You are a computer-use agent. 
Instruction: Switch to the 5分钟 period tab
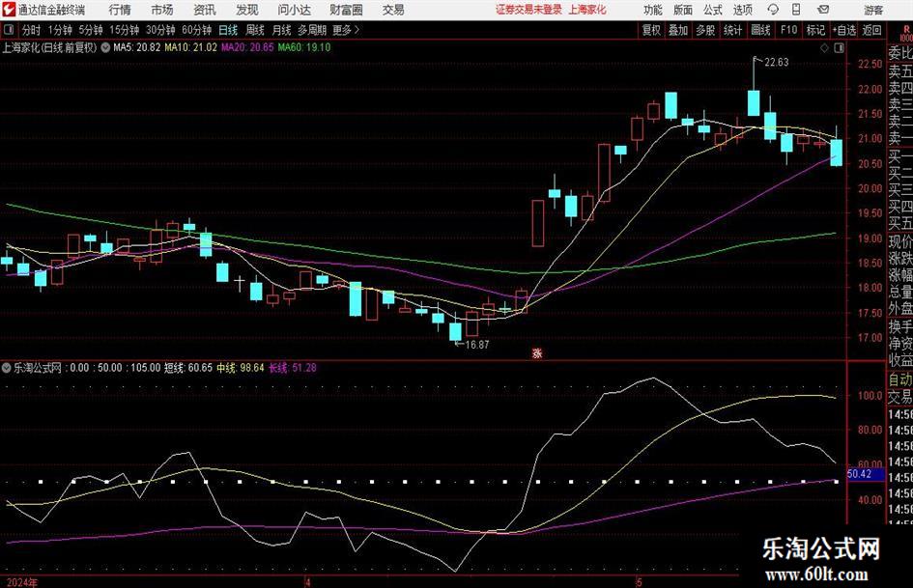click(91, 30)
